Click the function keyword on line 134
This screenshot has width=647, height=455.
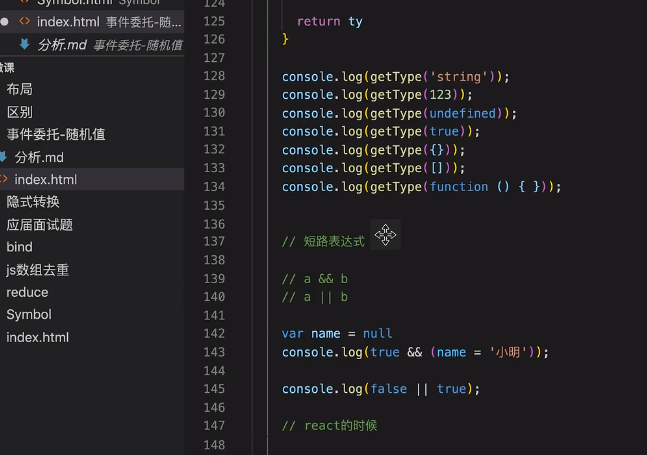459,187
